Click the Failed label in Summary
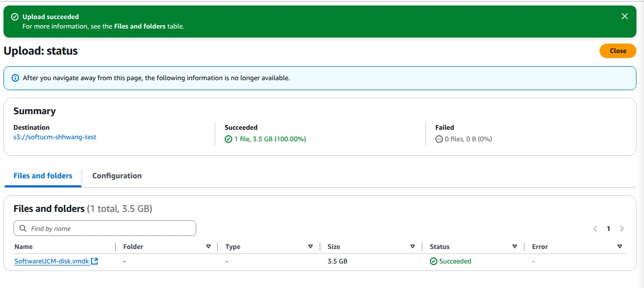This screenshot has height=288, width=644. point(445,127)
